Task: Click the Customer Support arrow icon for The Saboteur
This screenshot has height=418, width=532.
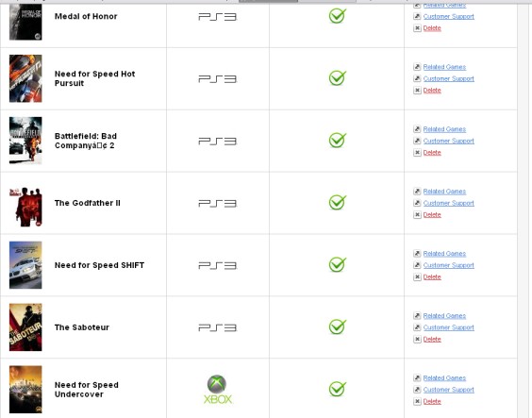Action: (x=417, y=327)
